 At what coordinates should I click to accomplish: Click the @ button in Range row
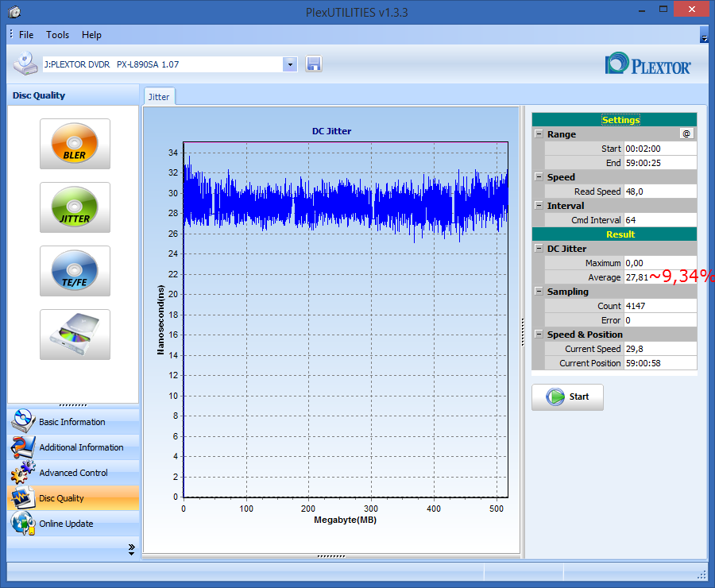coord(686,133)
